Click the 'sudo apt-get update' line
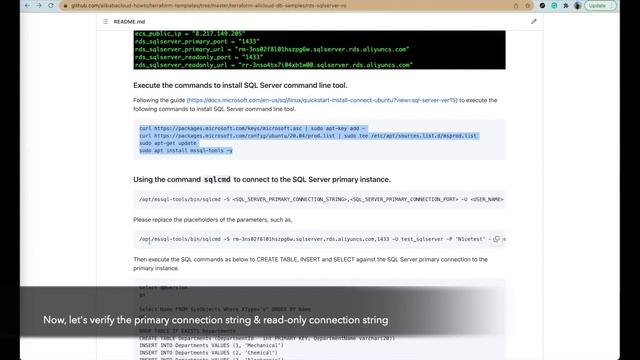640x360 pixels. (168, 143)
